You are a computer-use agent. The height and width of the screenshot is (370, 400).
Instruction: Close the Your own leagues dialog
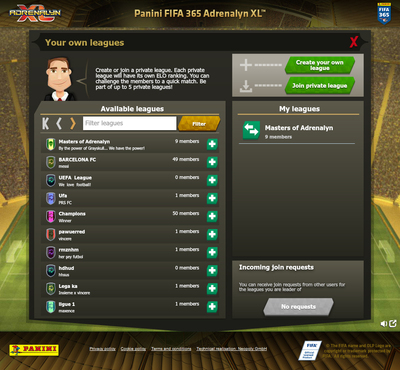[x=354, y=42]
